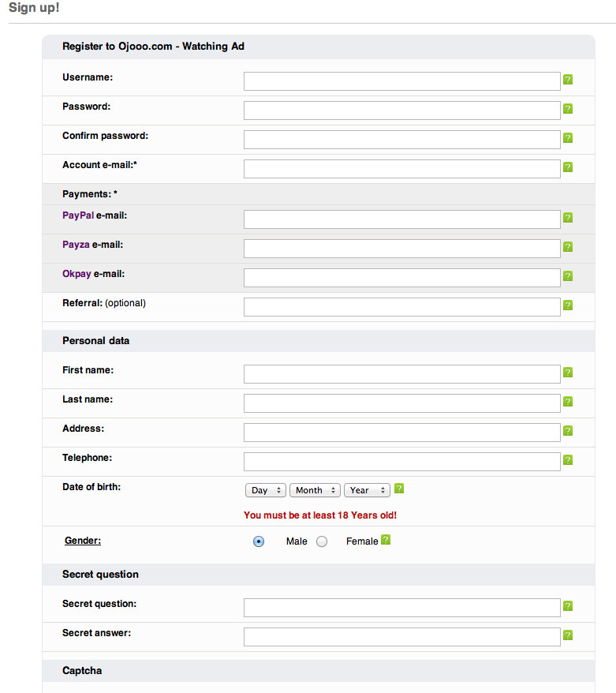Click help icon next to Username field
616x693 pixels.
point(568,80)
